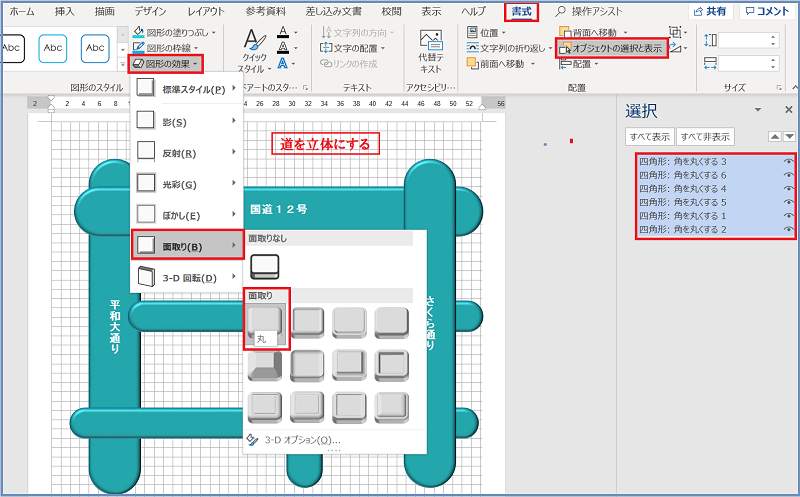Select the 面取り(B) bevel menu item
Viewport: 800px width, 497px height.
coord(187,246)
